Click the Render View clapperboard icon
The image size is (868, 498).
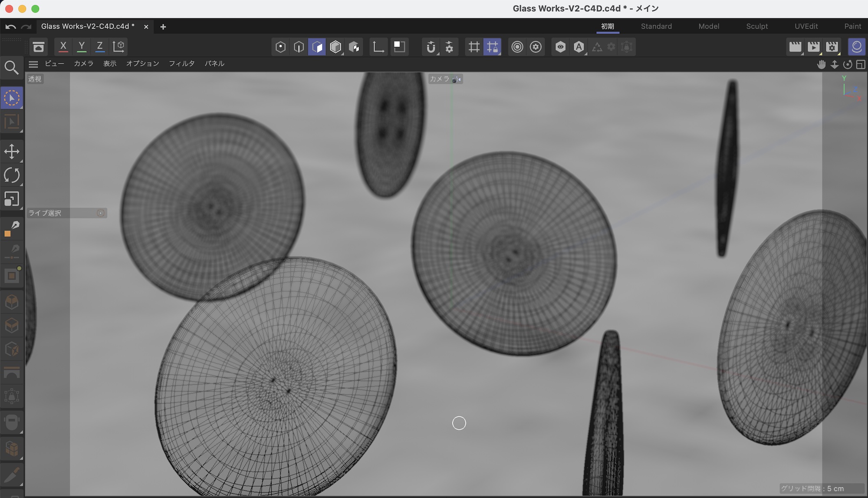click(795, 47)
